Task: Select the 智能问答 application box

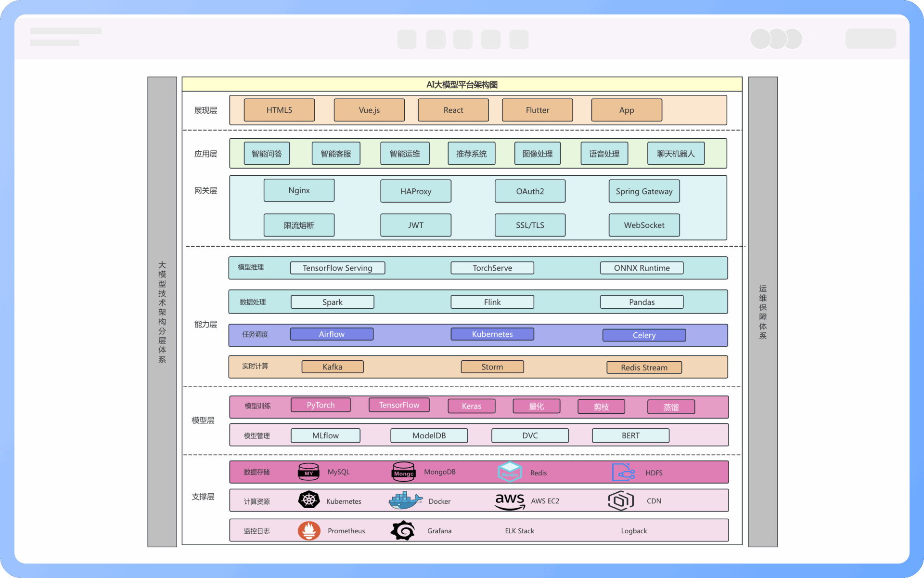Action: [x=267, y=154]
